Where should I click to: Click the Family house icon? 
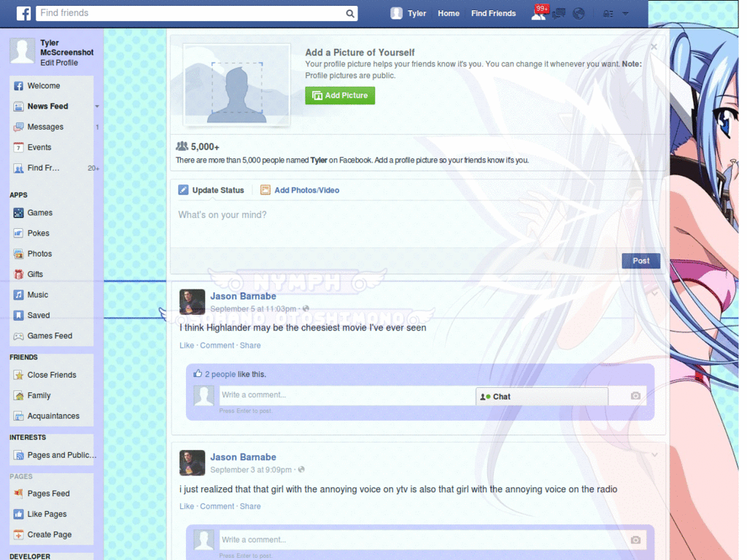point(18,396)
